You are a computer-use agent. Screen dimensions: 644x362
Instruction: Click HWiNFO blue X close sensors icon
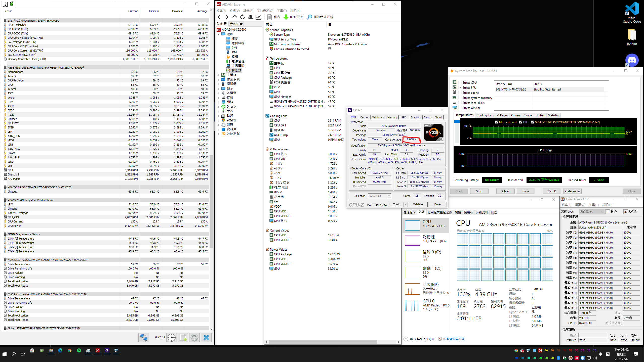(206, 337)
